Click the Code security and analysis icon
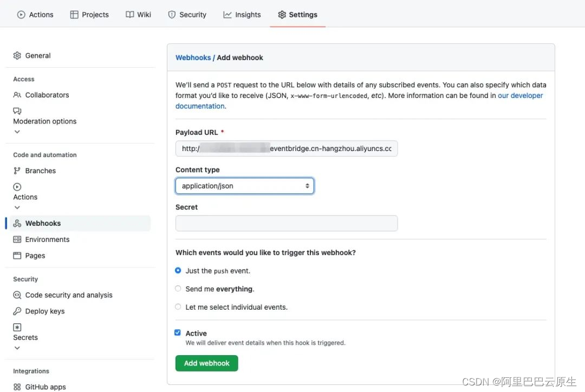Image resolution: width=585 pixels, height=392 pixels. click(x=17, y=295)
